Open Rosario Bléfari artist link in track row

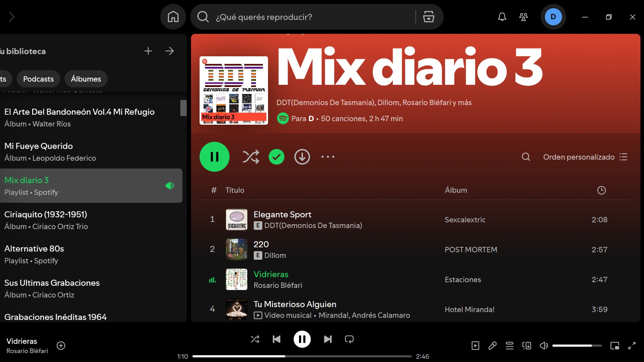pos(278,285)
